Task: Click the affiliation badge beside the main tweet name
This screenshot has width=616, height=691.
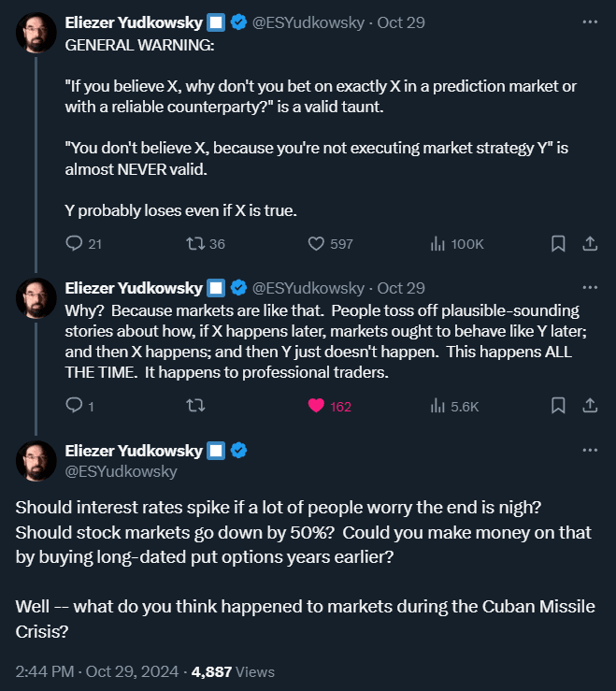Action: [216, 451]
